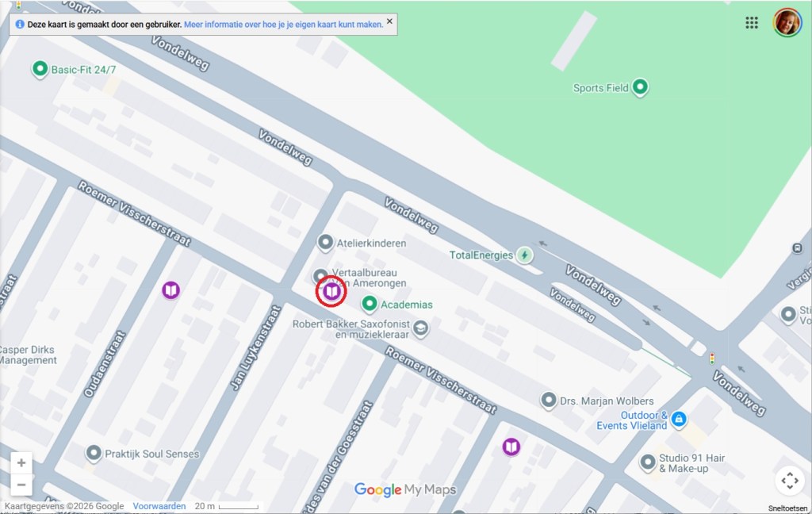The image size is (812, 514).
Task: Click the Sports Field green pin
Action: (640, 88)
